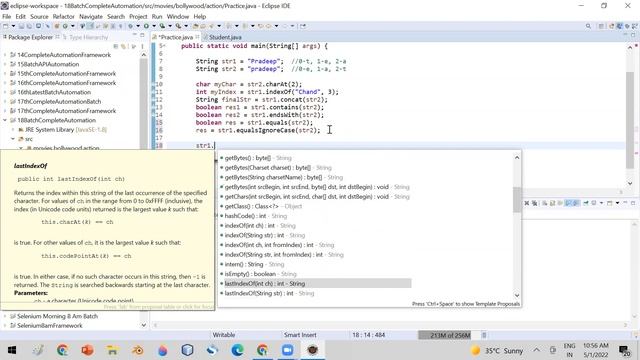Switch to Practice.java editor tab

click(176, 37)
